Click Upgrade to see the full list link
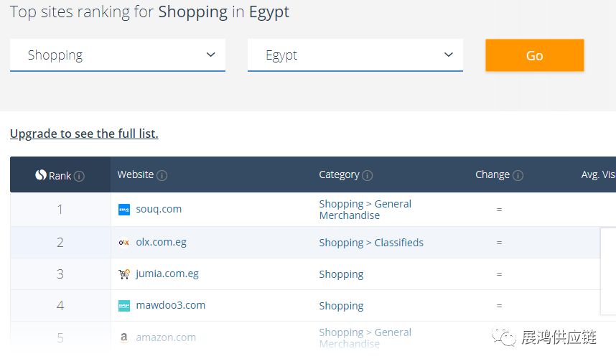The image size is (616, 364). coord(84,134)
